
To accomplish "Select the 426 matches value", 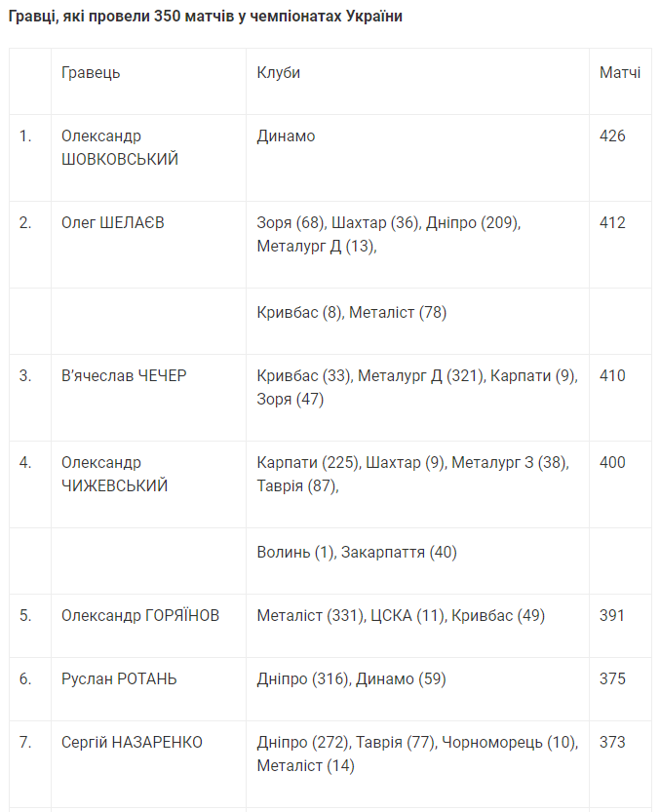I will point(612,135).
